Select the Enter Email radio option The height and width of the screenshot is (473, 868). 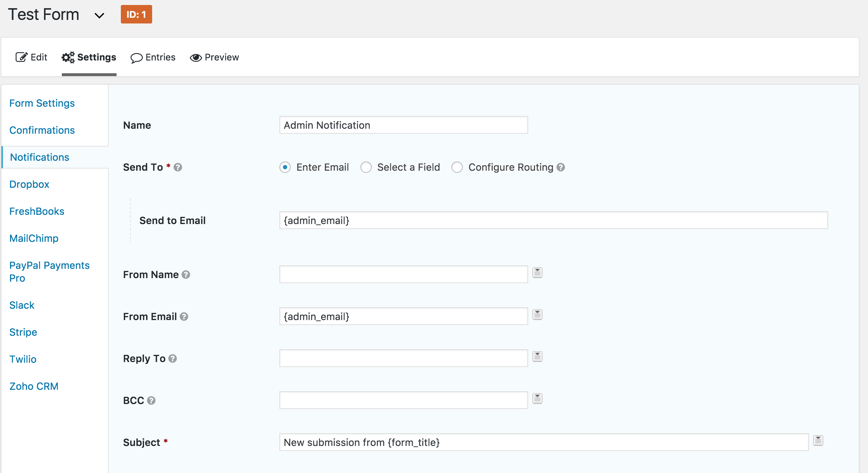click(285, 167)
